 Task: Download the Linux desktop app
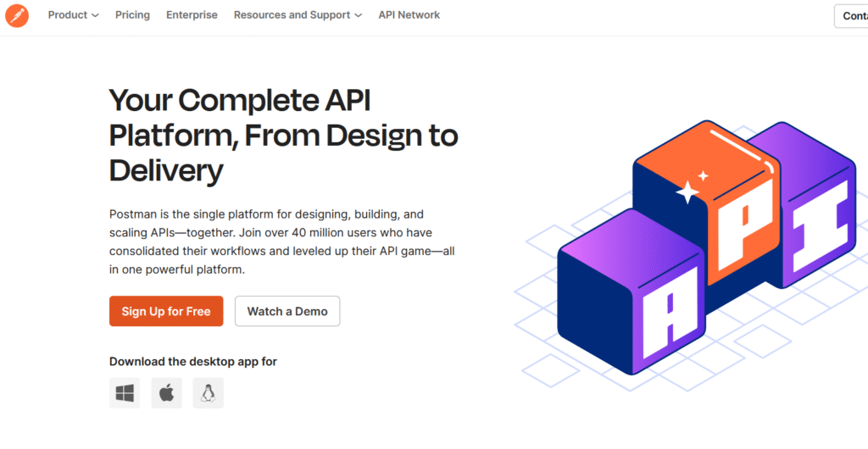pyautogui.click(x=209, y=393)
